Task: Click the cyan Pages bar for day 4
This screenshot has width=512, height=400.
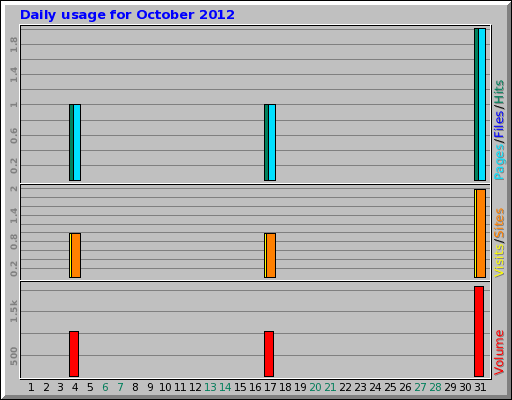Action: pyautogui.click(x=77, y=143)
